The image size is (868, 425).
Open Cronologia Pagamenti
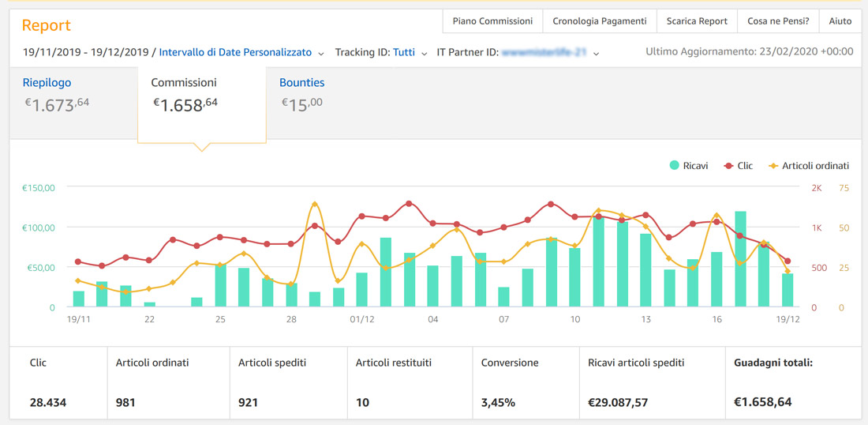pyautogui.click(x=599, y=21)
